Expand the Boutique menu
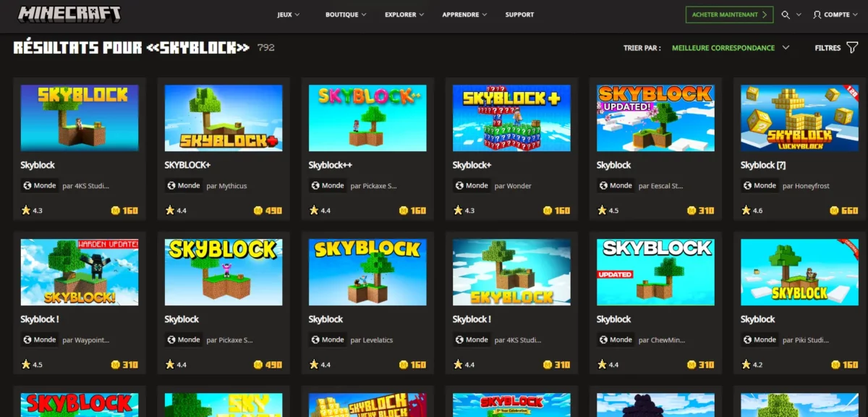 pos(346,14)
